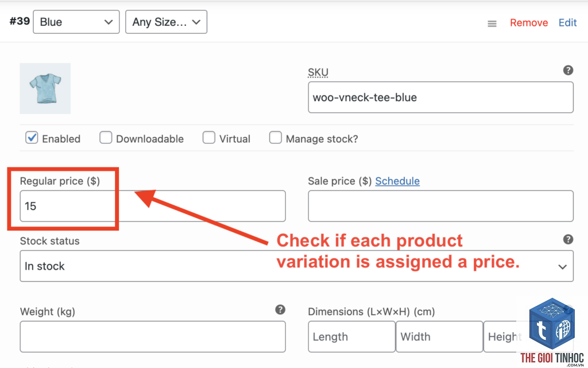Click the blue t-shirt variation image
The image size is (588, 368).
pyautogui.click(x=45, y=88)
